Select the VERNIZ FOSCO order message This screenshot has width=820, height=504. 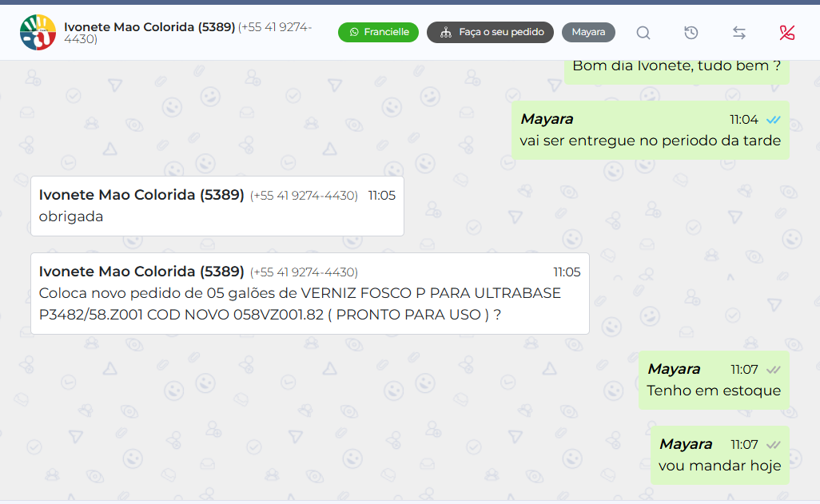(x=310, y=293)
